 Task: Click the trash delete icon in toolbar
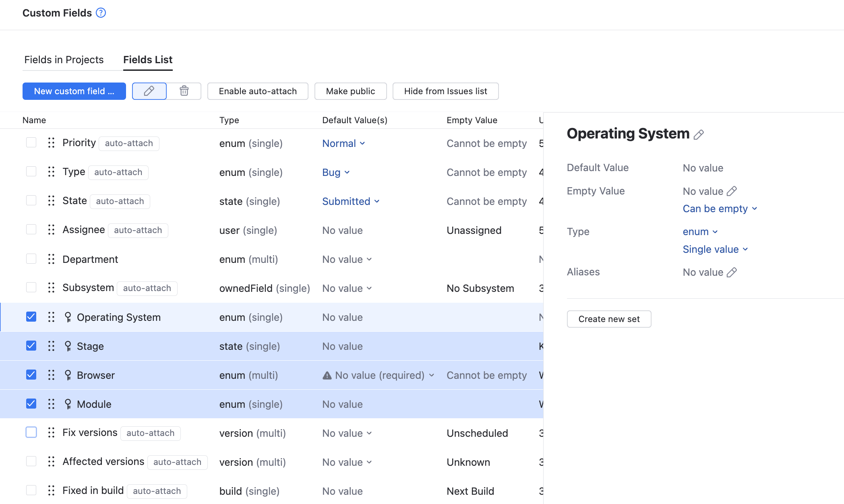[184, 91]
